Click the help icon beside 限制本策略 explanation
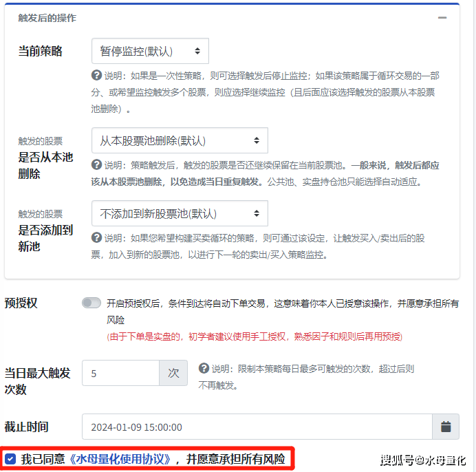The width and height of the screenshot is (476, 472). [204, 368]
